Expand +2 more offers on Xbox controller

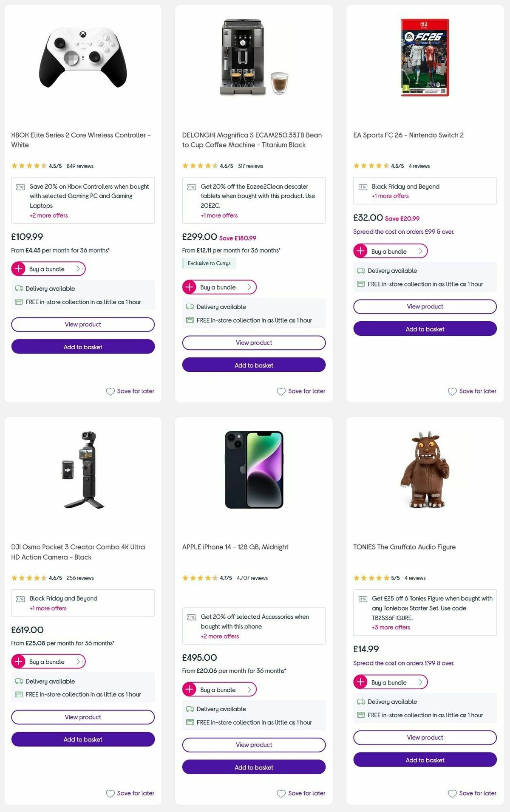tap(49, 215)
